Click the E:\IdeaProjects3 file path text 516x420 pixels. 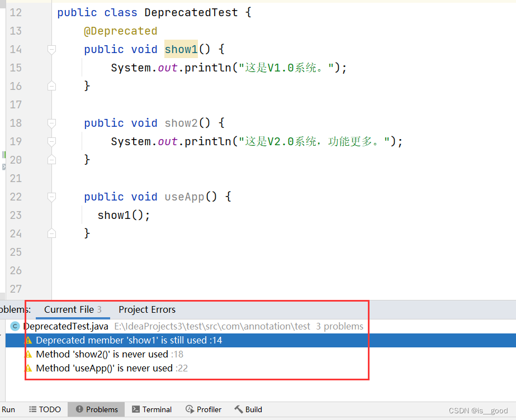click(x=212, y=326)
